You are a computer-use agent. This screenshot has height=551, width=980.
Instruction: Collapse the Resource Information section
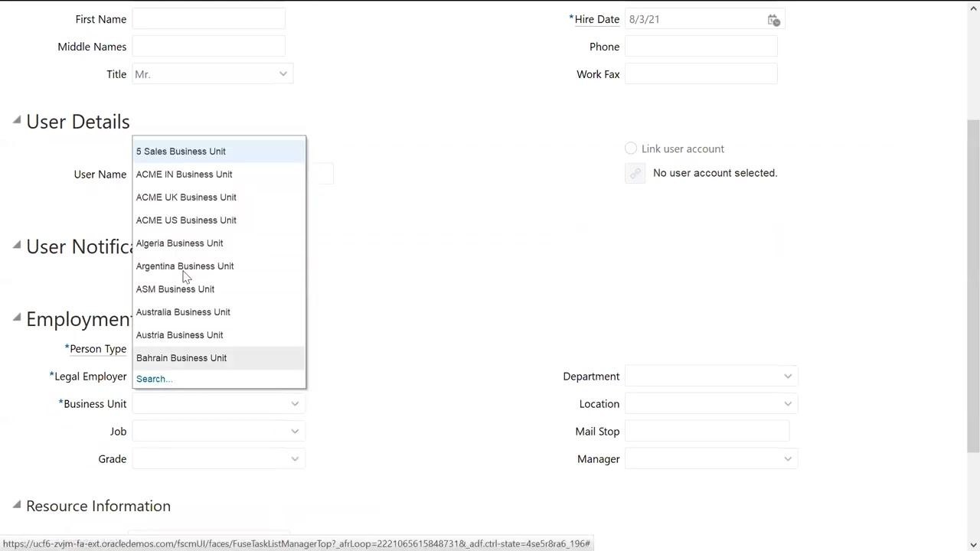point(17,504)
